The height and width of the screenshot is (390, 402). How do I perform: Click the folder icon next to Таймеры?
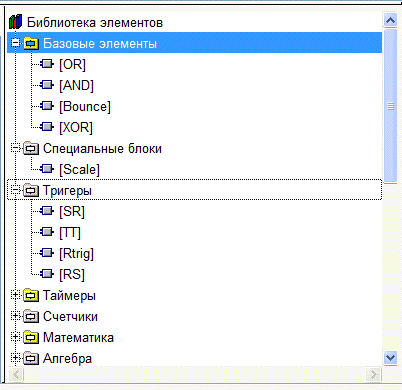pyautogui.click(x=31, y=295)
